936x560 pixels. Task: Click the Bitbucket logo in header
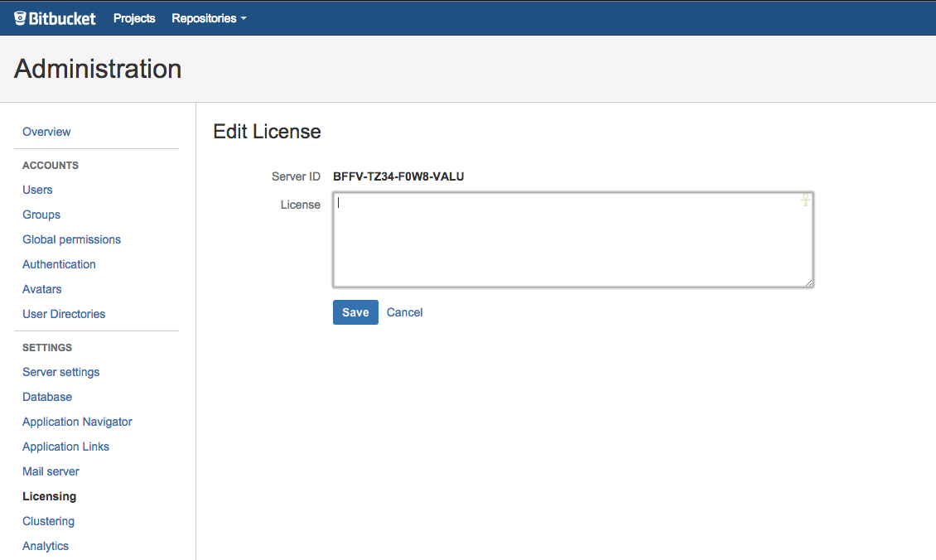click(55, 18)
